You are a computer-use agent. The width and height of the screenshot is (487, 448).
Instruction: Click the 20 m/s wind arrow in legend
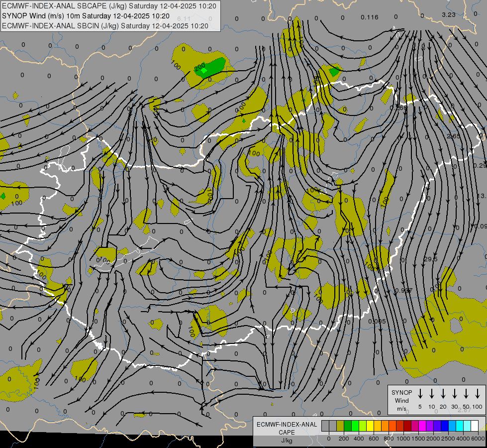[x=443, y=394]
